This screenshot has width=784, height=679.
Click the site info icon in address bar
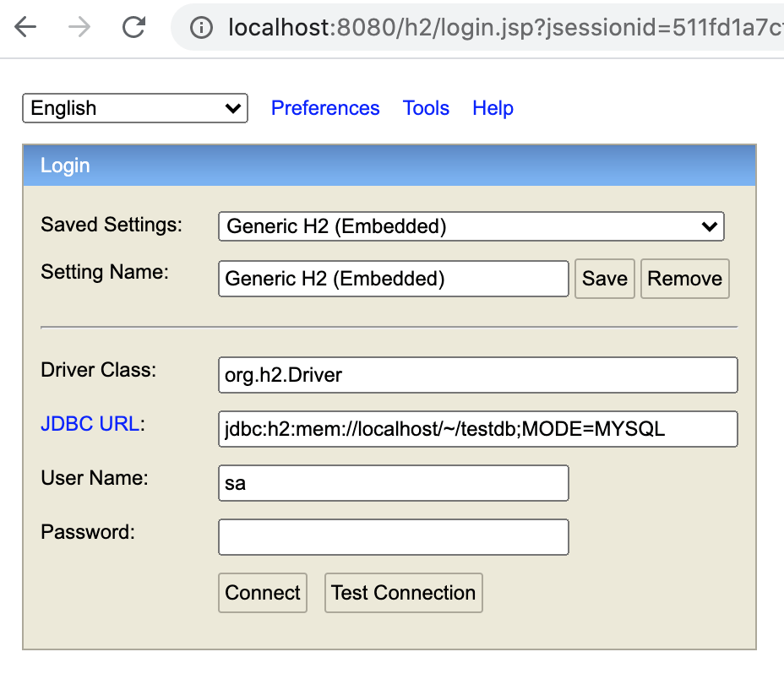pos(201,29)
